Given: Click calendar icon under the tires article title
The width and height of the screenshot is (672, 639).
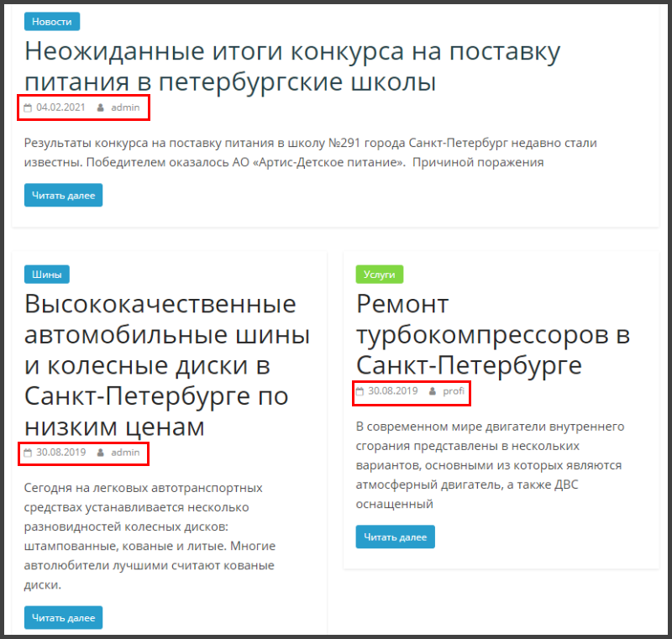Looking at the screenshot, I should click(28, 453).
